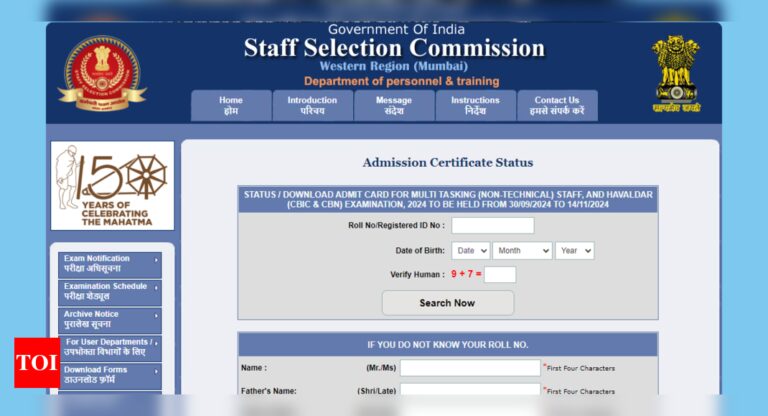Open the Examination Schedule sidebar item
The width and height of the screenshot is (768, 416).
coord(110,292)
